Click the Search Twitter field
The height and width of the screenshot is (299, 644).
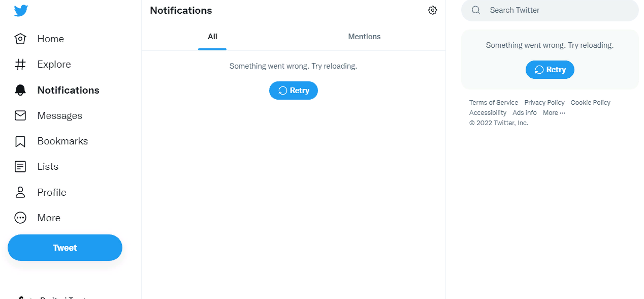(x=550, y=10)
